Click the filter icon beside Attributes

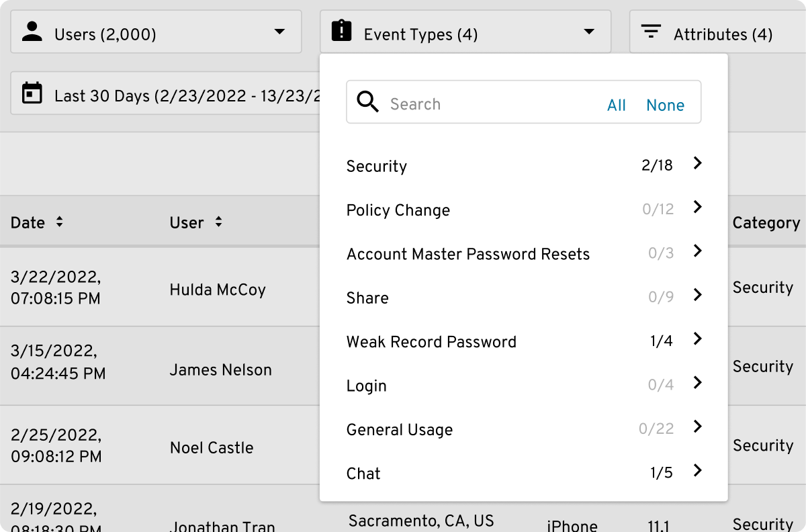[651, 32]
